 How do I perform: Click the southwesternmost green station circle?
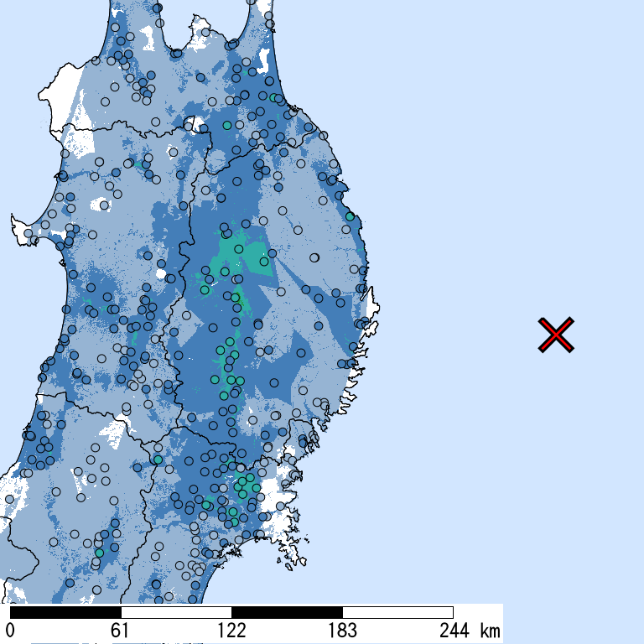(x=99, y=553)
